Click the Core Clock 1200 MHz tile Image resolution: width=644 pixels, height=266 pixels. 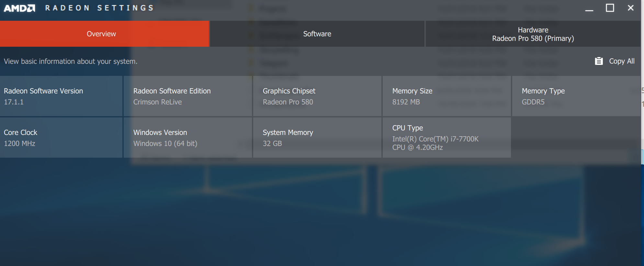click(x=61, y=138)
